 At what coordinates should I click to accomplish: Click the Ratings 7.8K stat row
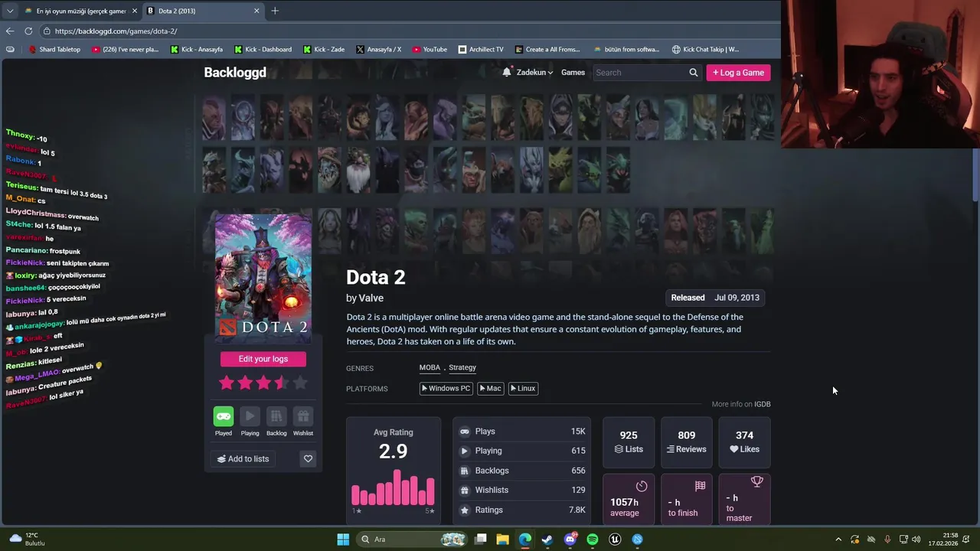(x=522, y=510)
